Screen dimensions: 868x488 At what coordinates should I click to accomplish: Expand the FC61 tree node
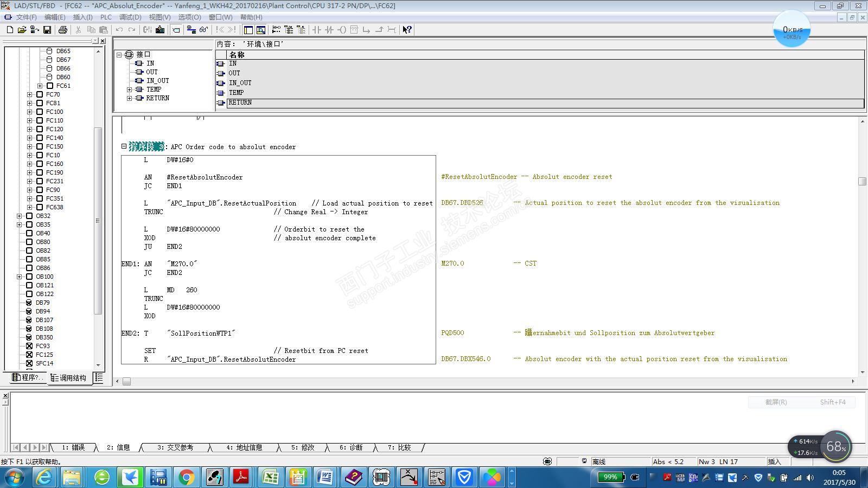40,86
